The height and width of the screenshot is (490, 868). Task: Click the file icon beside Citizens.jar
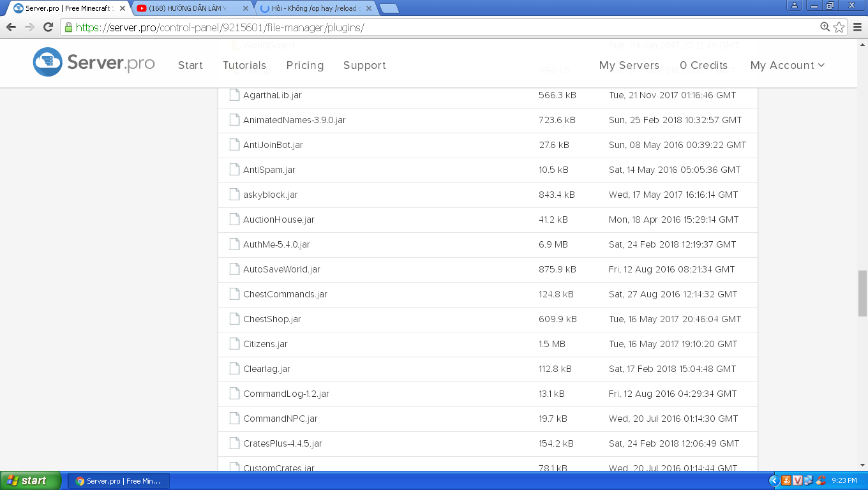click(235, 344)
